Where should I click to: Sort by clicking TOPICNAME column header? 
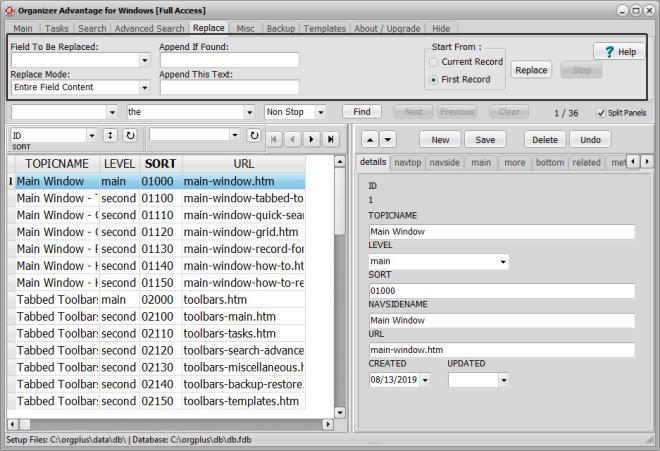[57, 164]
